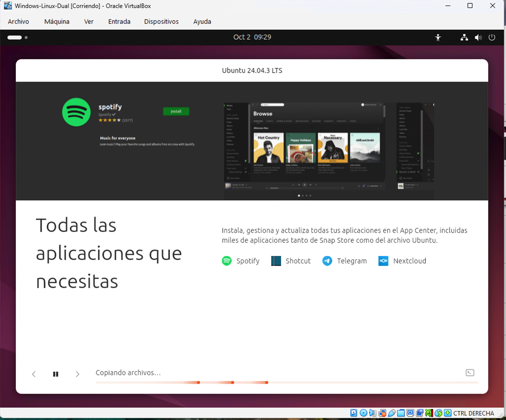This screenshot has width=506, height=420.
Task: Click the VirtualBox window title bar icon
Action: (x=8, y=6)
